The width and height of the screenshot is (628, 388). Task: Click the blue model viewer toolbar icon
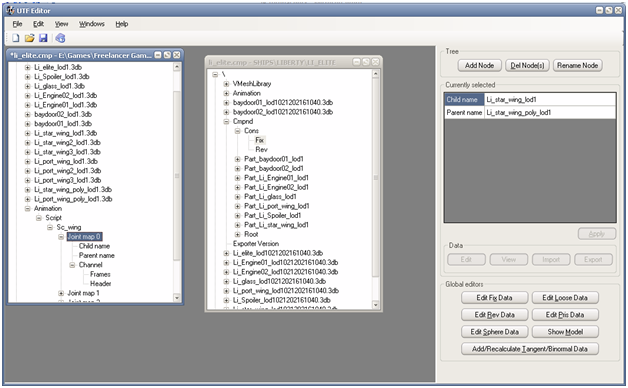[60, 38]
